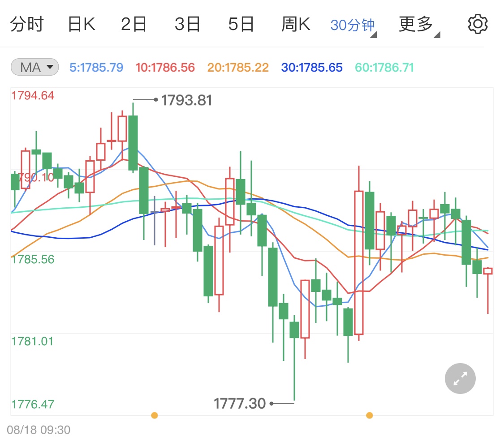
Task: Select the tall green candle at the 1793.81 high
Action: (x=133, y=143)
